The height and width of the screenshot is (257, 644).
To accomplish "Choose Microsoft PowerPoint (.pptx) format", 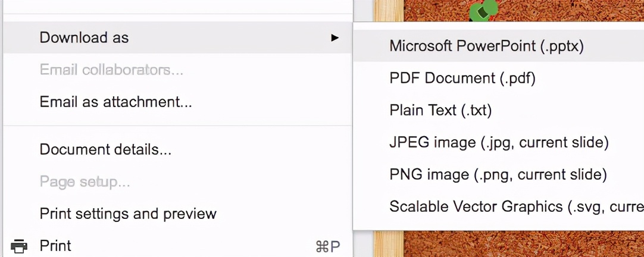I will click(x=498, y=46).
